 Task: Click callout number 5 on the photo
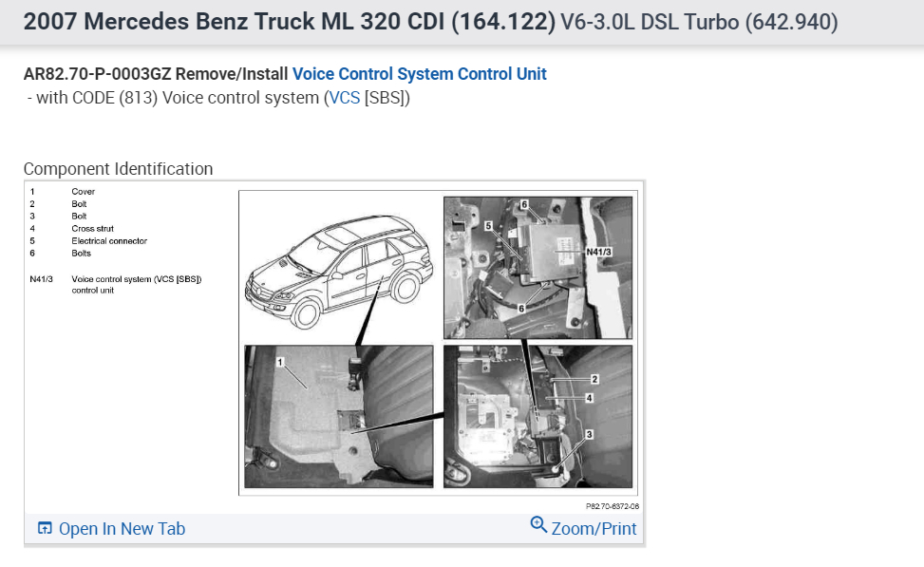pos(488,226)
